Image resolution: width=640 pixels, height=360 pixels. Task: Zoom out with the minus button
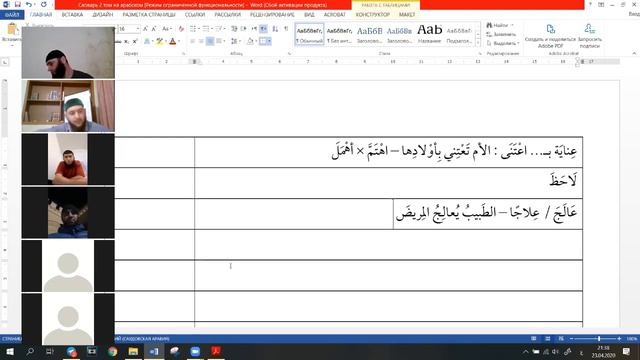pos(571,339)
